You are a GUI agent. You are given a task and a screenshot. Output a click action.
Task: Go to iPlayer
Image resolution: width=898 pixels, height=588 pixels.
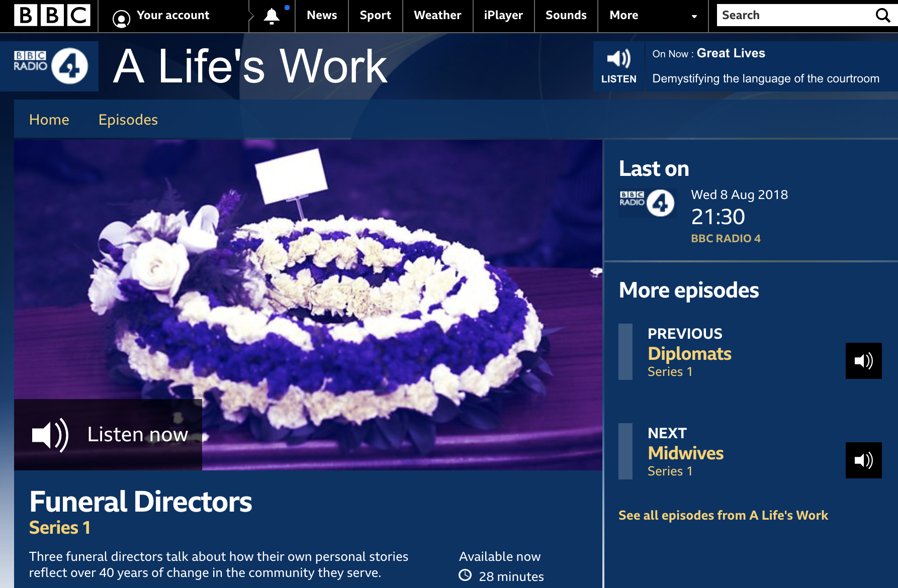(503, 16)
